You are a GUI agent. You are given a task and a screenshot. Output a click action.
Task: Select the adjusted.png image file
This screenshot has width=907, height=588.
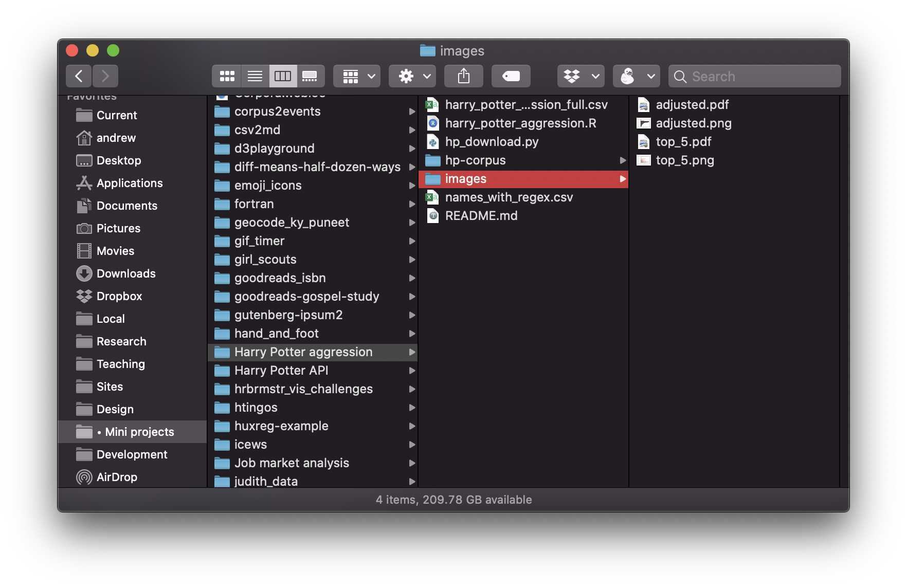[693, 123]
